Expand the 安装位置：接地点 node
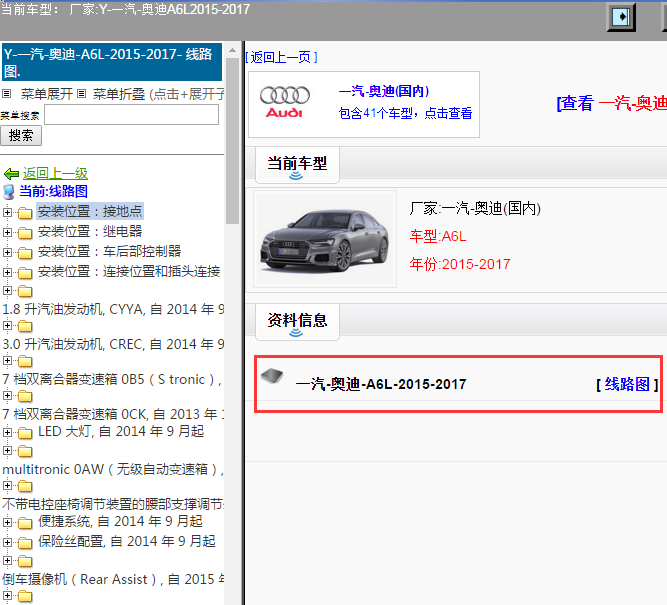 click(x=7, y=211)
